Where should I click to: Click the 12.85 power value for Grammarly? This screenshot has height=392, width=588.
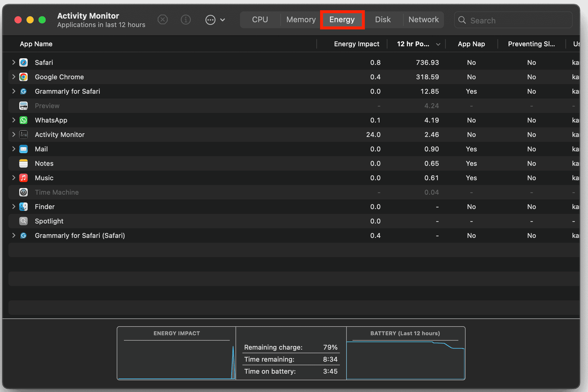click(430, 91)
